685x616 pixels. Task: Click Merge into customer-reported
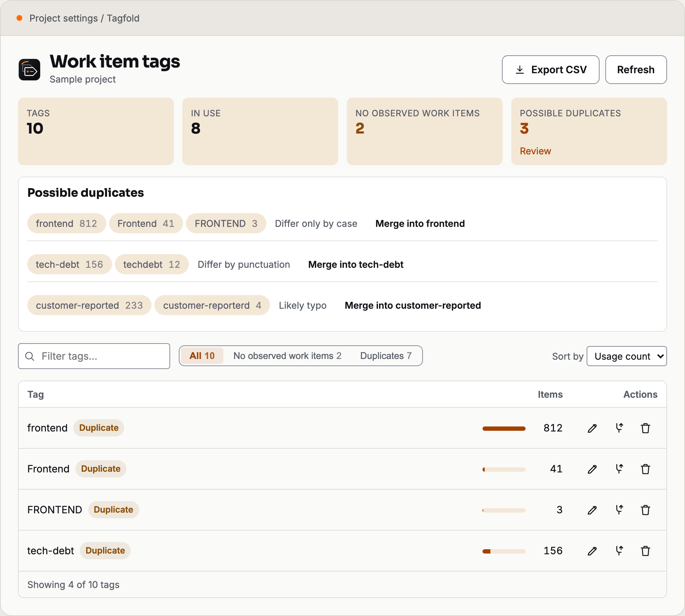tap(413, 305)
